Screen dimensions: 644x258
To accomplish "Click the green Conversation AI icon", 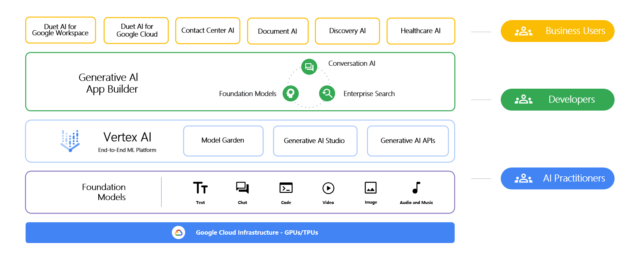I will point(309,67).
